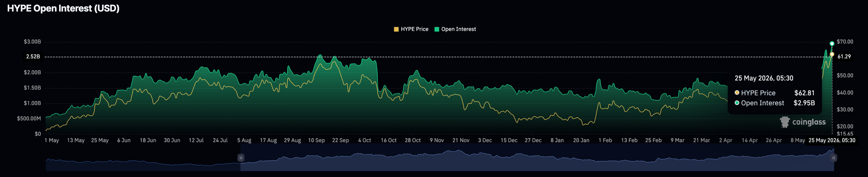This screenshot has width=868, height=177.
Task: Click the 10 Sep date label
Action: tap(316, 140)
